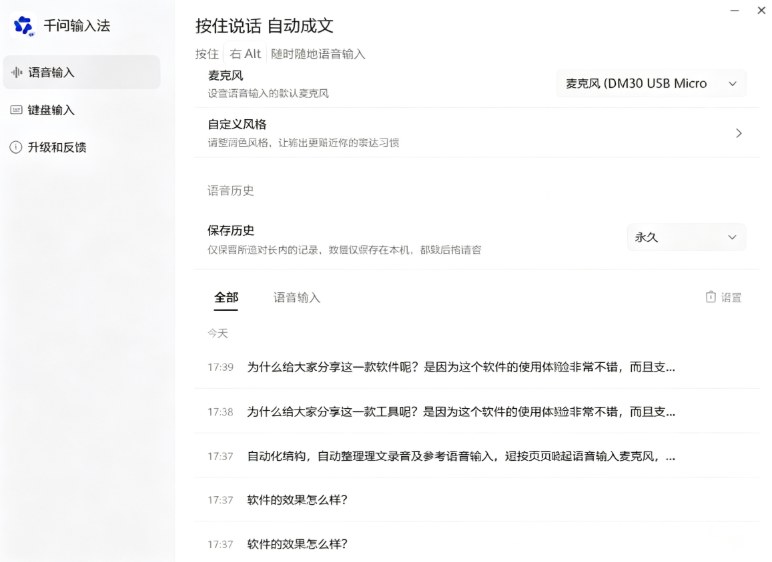Click the 语音历史 section heading

tap(230, 191)
